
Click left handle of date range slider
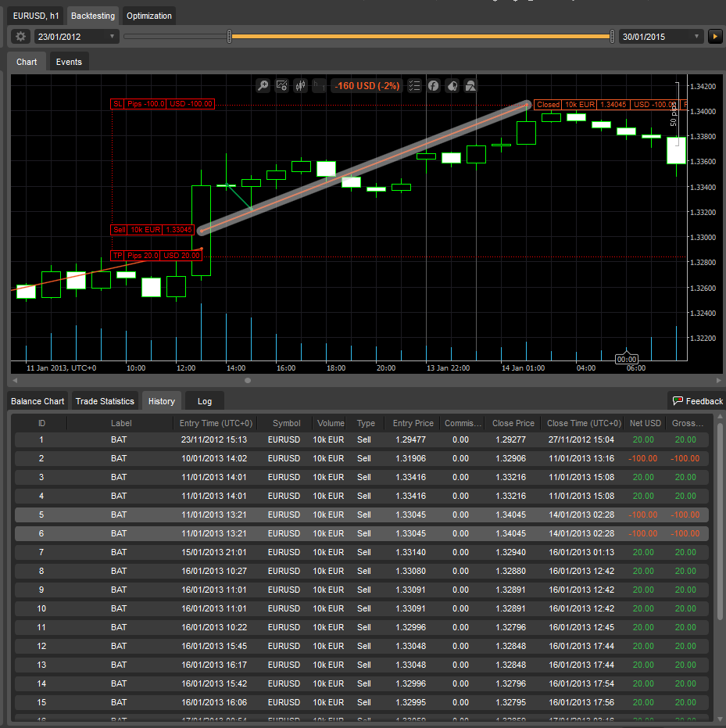[x=229, y=36]
